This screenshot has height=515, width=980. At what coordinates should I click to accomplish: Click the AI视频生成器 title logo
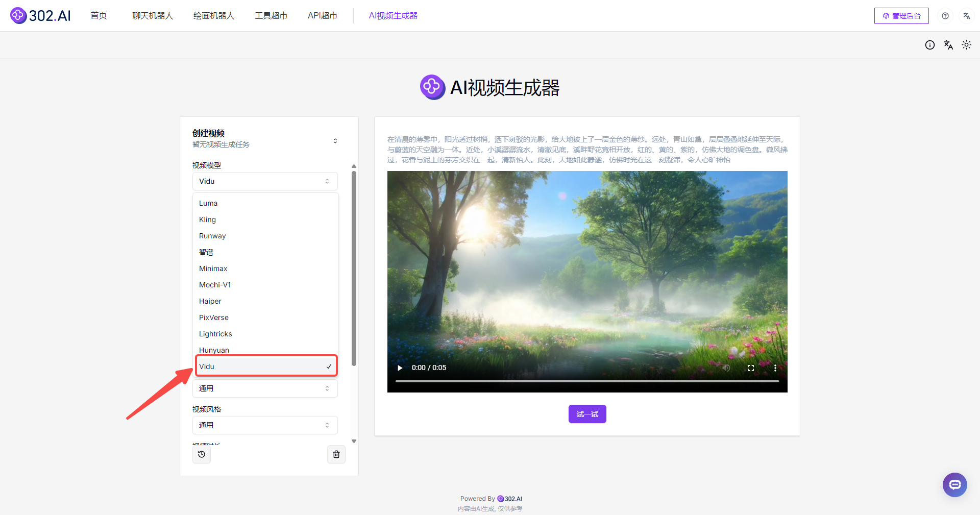[x=433, y=87]
